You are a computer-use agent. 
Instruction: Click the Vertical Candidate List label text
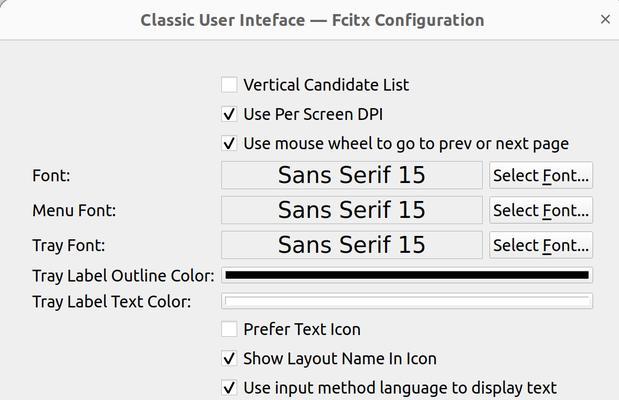(326, 85)
